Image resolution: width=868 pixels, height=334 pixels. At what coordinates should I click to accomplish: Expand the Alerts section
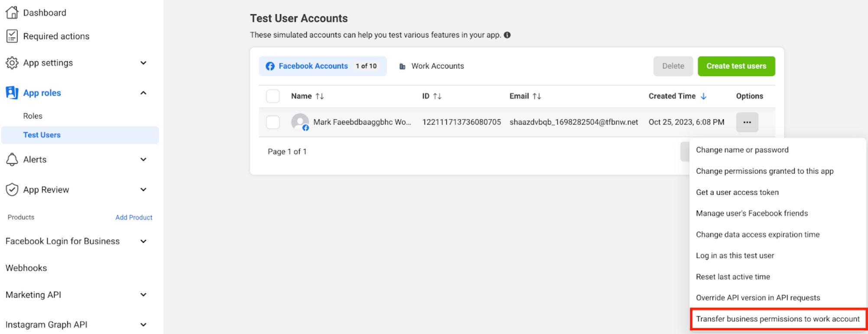pyautogui.click(x=143, y=160)
